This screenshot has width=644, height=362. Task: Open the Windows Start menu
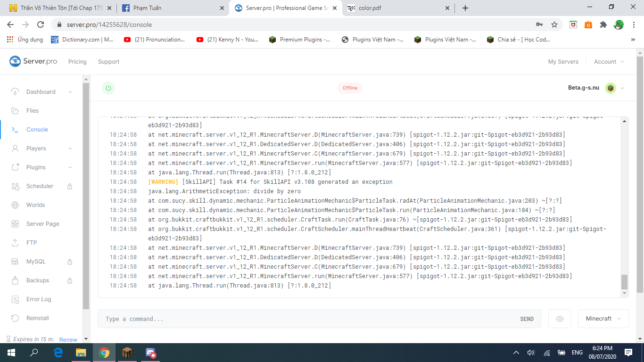[x=11, y=353]
